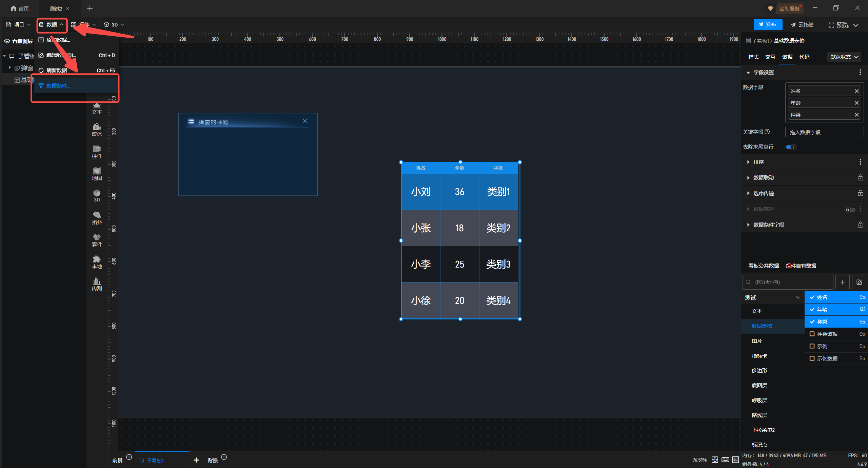This screenshot has width=868, height=468.
Task: Remove 年龄 field with its X icon
Action: pyautogui.click(x=856, y=103)
